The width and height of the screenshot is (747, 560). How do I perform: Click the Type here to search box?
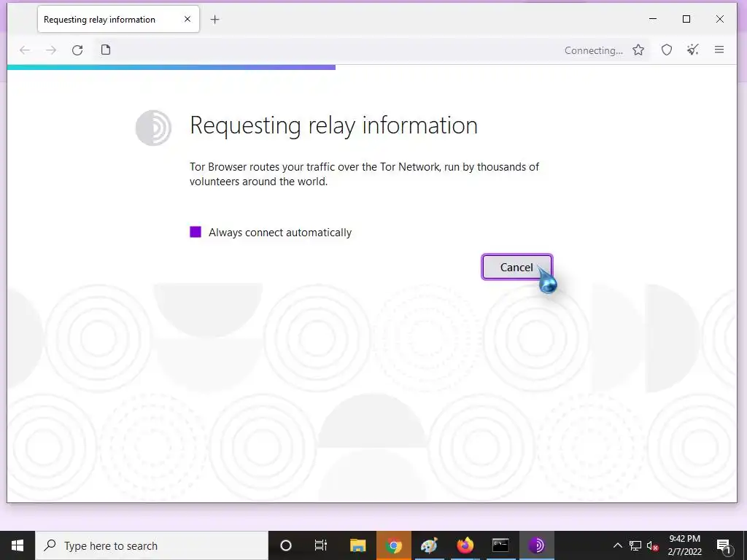pos(152,545)
